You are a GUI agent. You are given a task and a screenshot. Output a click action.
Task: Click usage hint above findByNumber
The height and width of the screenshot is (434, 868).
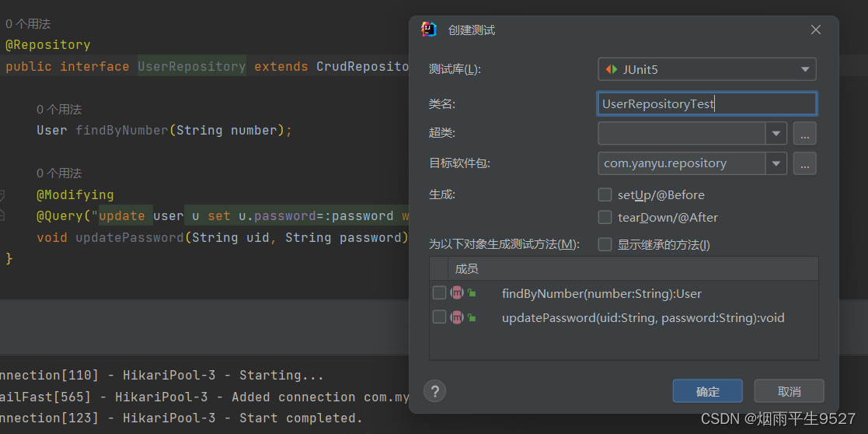(59, 110)
